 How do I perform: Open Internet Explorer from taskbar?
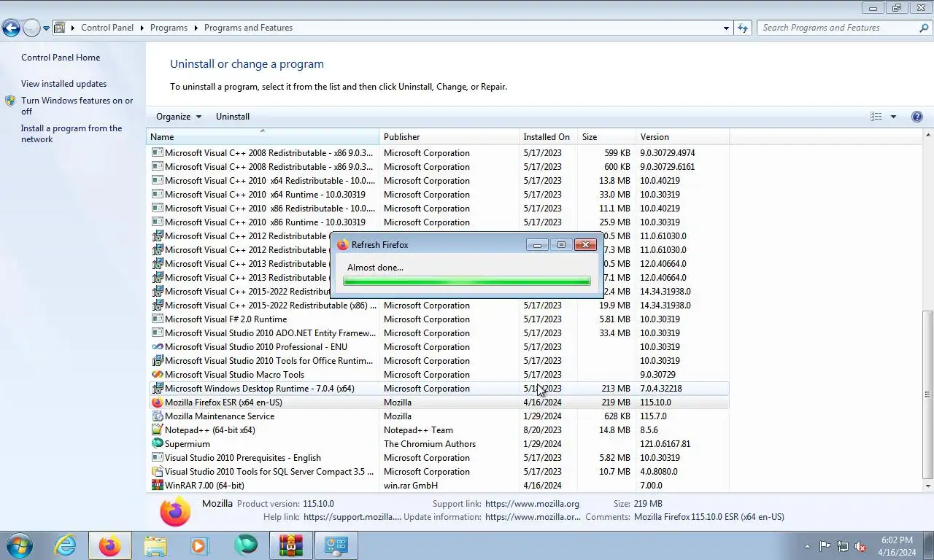(x=66, y=545)
